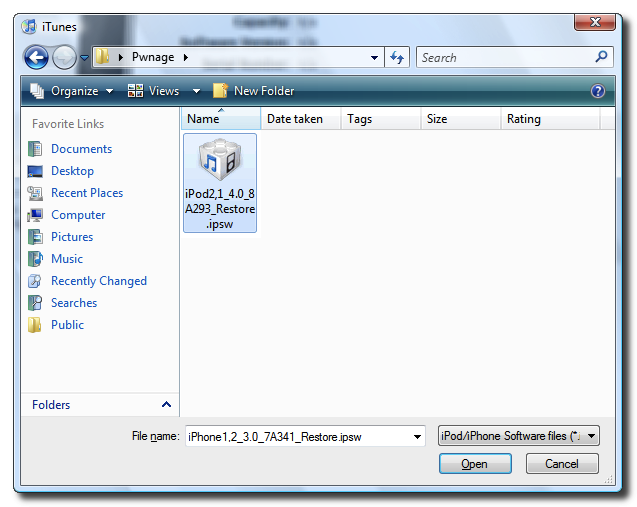Image resolution: width=637 pixels, height=507 pixels.
Task: Click the Folders label
Action: 51,405
